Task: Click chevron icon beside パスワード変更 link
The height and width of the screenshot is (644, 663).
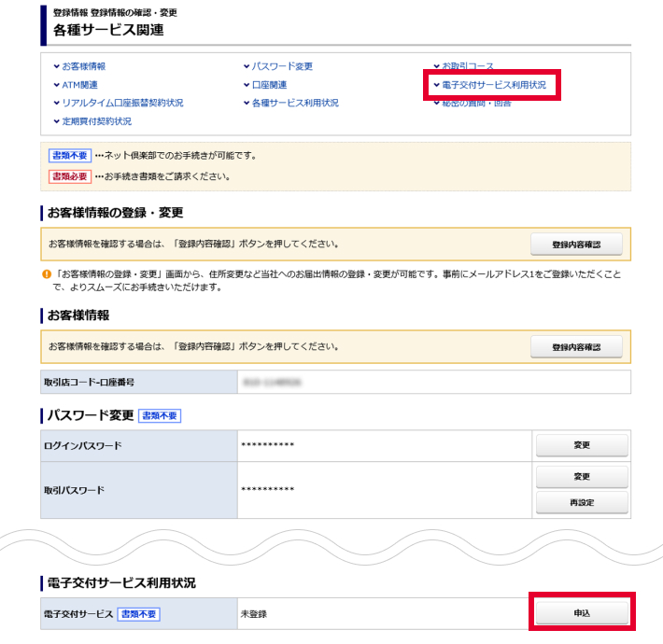Action: (247, 66)
